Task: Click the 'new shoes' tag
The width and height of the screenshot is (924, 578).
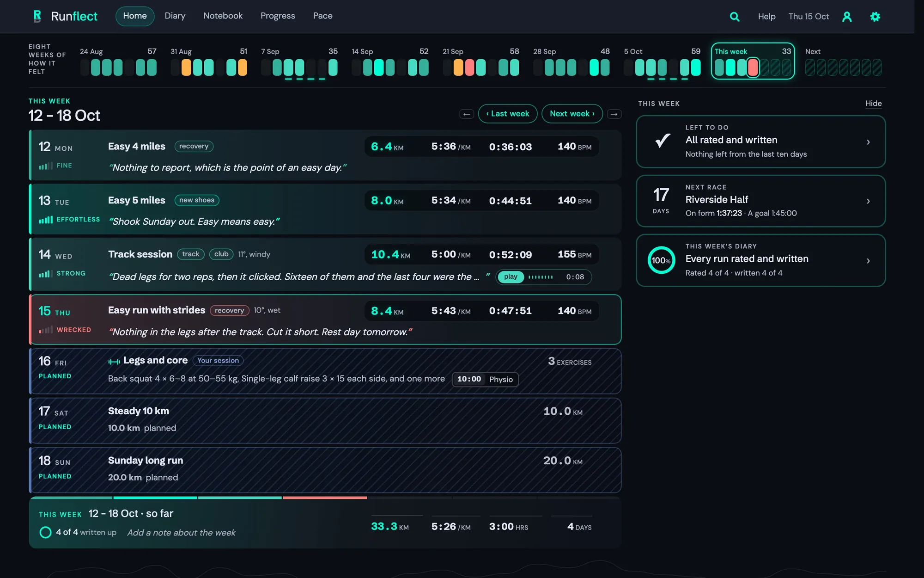Action: [x=197, y=200]
